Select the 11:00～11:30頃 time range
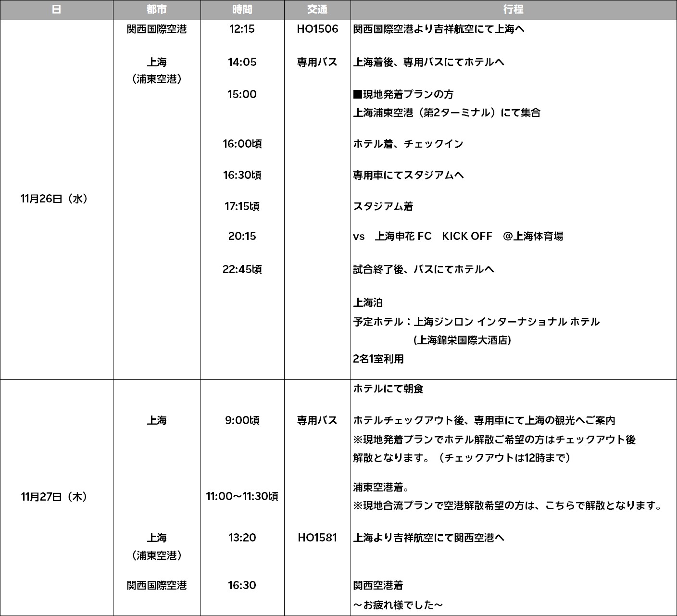Image resolution: width=677 pixels, height=616 pixels. coord(242,496)
